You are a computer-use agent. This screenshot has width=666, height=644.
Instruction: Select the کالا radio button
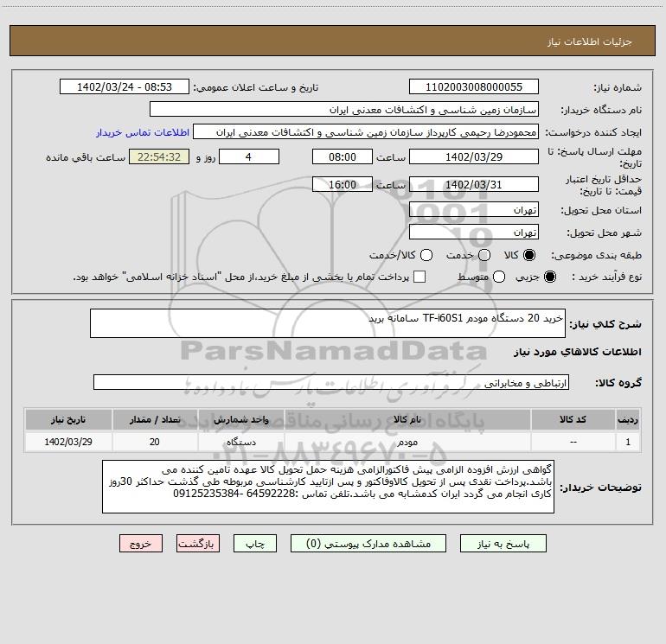click(529, 255)
